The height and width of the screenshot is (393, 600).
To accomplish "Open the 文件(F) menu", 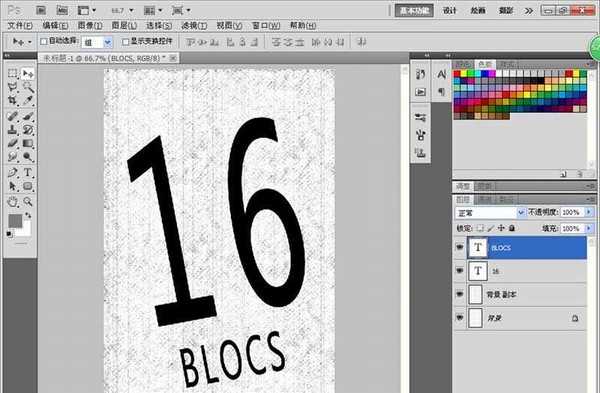I will coord(20,26).
